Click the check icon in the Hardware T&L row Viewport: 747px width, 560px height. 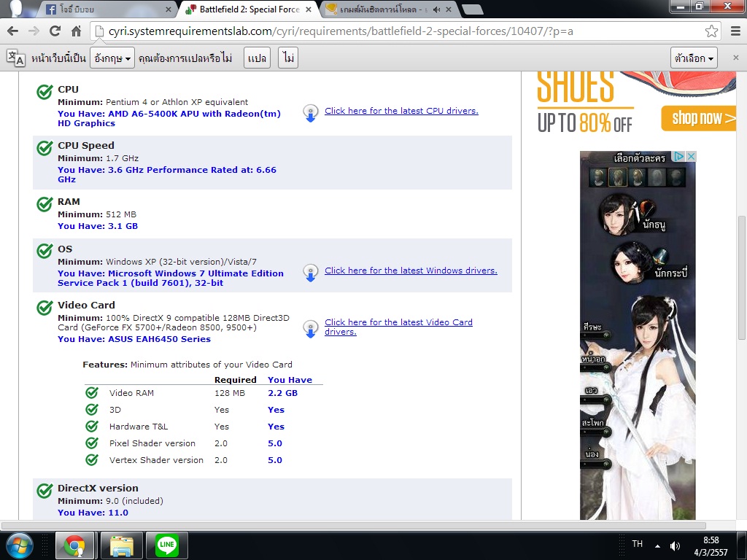tap(91, 426)
